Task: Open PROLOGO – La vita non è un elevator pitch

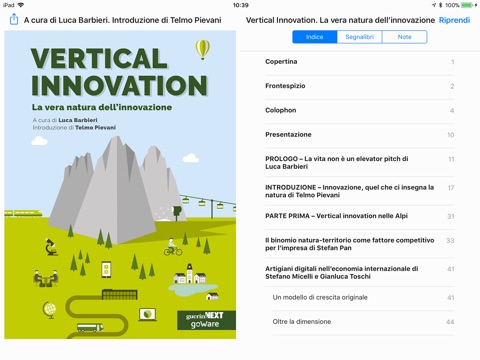Action: tap(360, 163)
